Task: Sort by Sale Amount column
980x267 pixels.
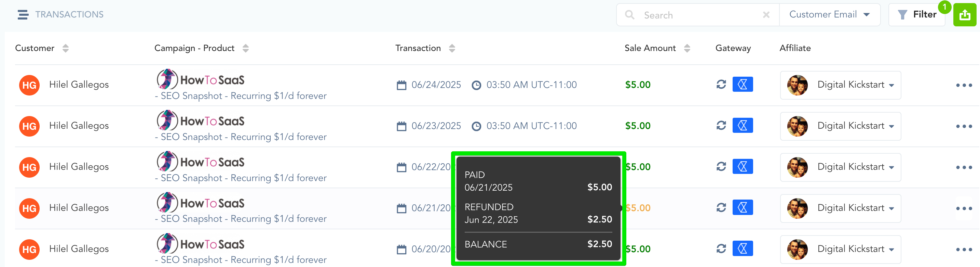Action: tap(687, 48)
